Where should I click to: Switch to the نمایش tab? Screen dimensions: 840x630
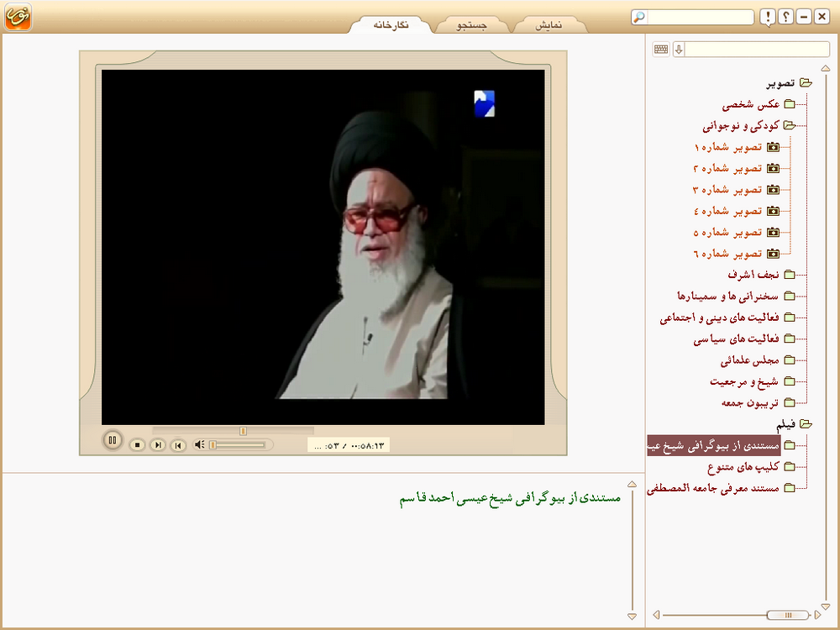[x=549, y=24]
